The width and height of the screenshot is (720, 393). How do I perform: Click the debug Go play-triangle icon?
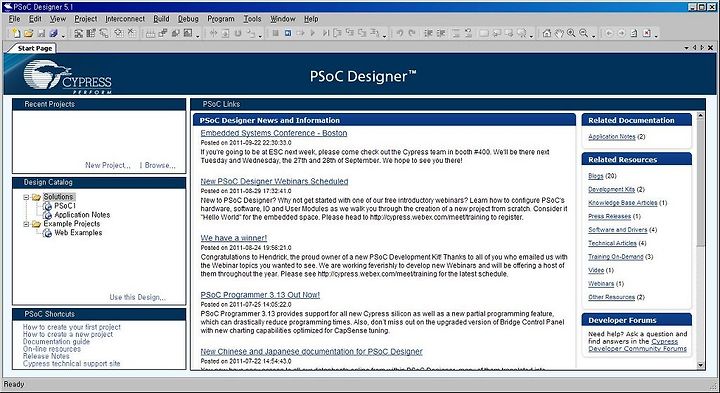click(313, 33)
